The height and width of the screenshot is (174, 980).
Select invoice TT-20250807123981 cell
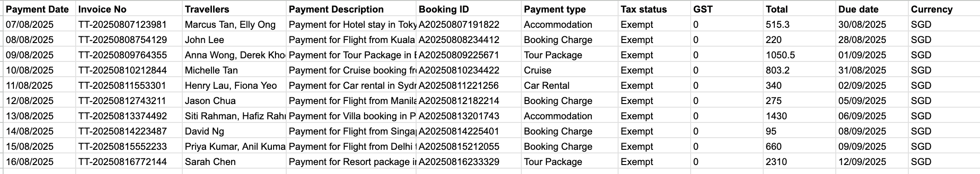tap(129, 25)
